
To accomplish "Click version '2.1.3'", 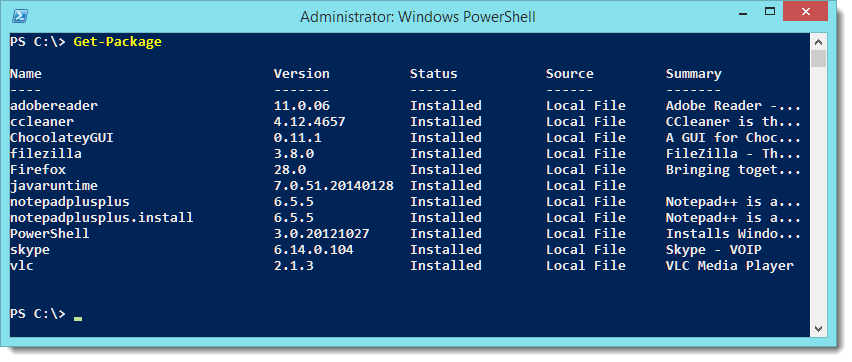I will point(293,266).
